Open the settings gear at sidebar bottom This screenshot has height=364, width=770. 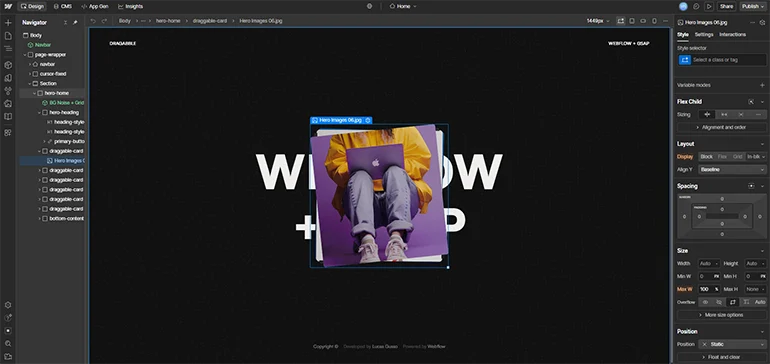coord(8,305)
